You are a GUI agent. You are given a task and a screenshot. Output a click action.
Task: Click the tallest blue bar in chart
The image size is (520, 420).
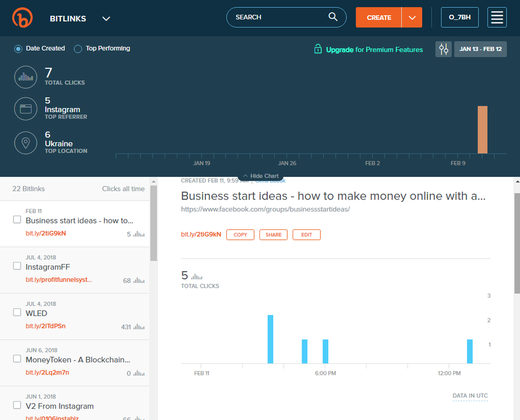[271, 339]
